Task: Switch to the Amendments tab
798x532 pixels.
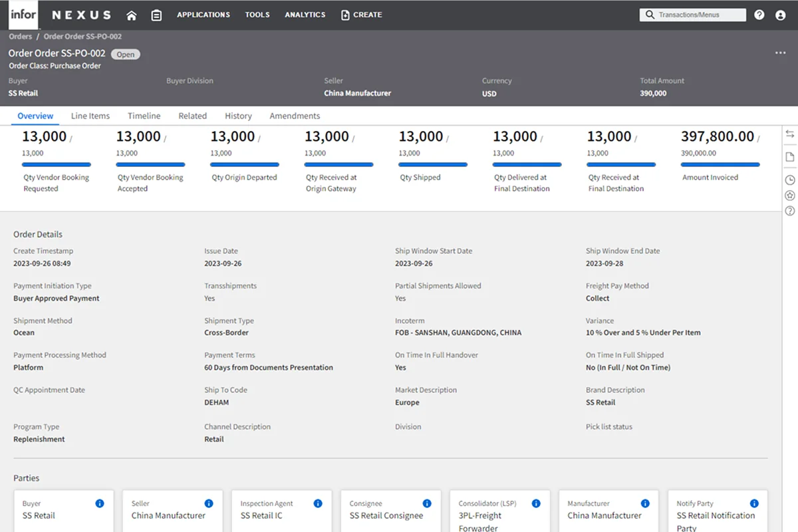Action: [x=295, y=116]
